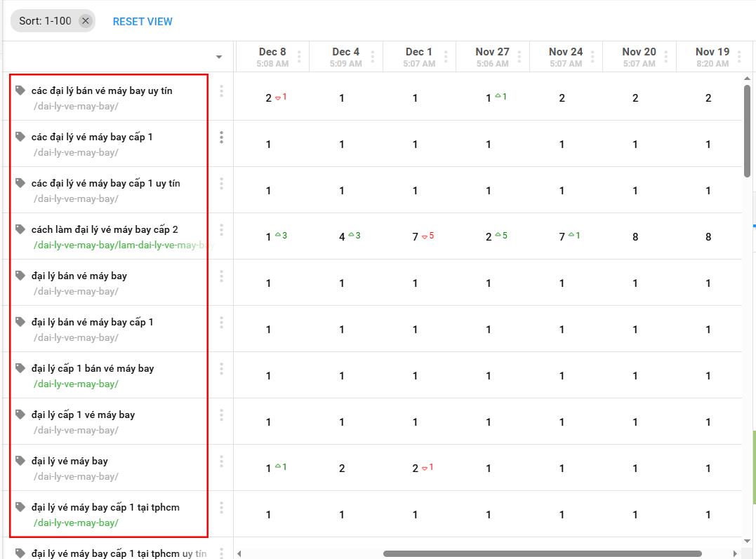Viewport: 756px width, 559px height.
Task: Open the keyword column sort dropdown arrow
Action: (x=219, y=57)
